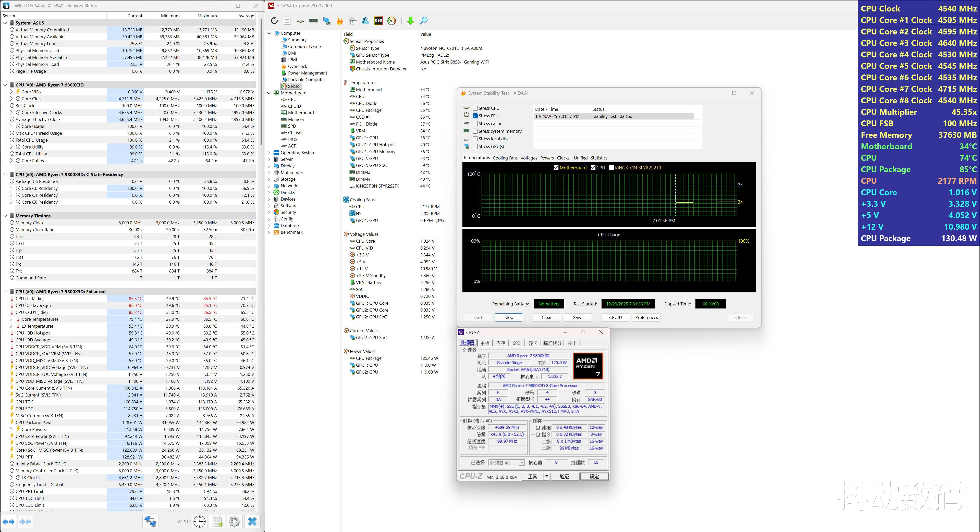Open HWiNFO settings gear icon
The image size is (980, 532).
pyautogui.click(x=234, y=521)
